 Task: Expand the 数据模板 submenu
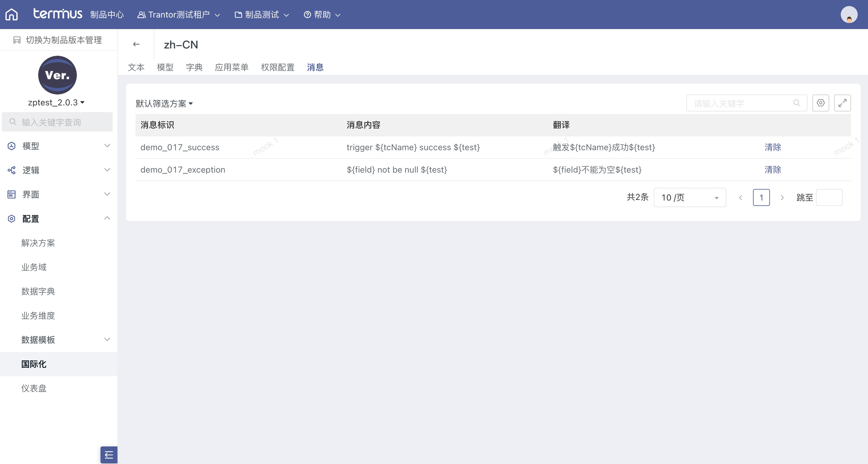click(x=59, y=340)
